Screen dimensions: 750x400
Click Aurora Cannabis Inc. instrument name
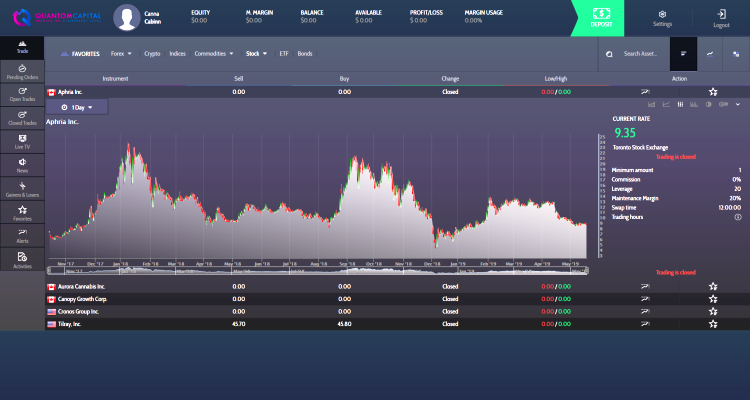81,287
